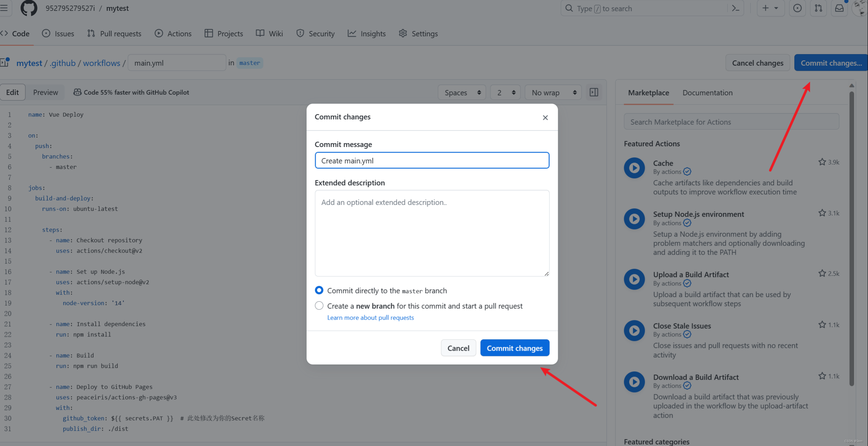Open the indent size 2 dropdown

[505, 93]
